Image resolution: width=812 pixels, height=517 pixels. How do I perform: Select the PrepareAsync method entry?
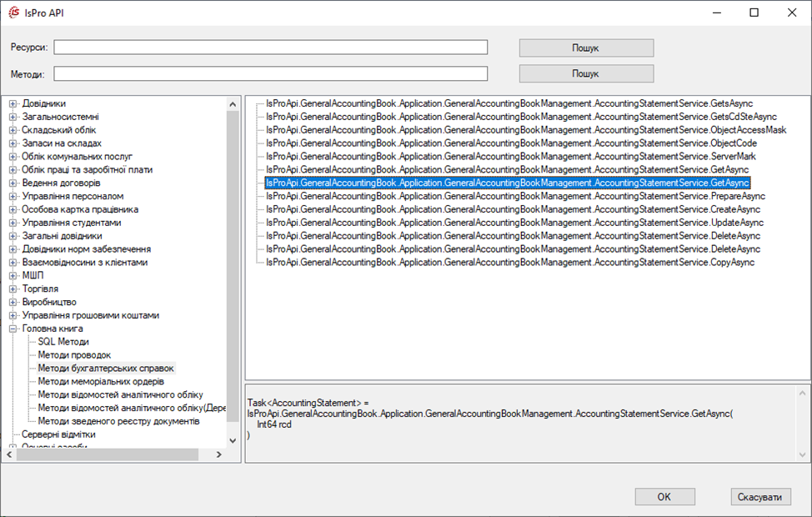[x=515, y=196]
